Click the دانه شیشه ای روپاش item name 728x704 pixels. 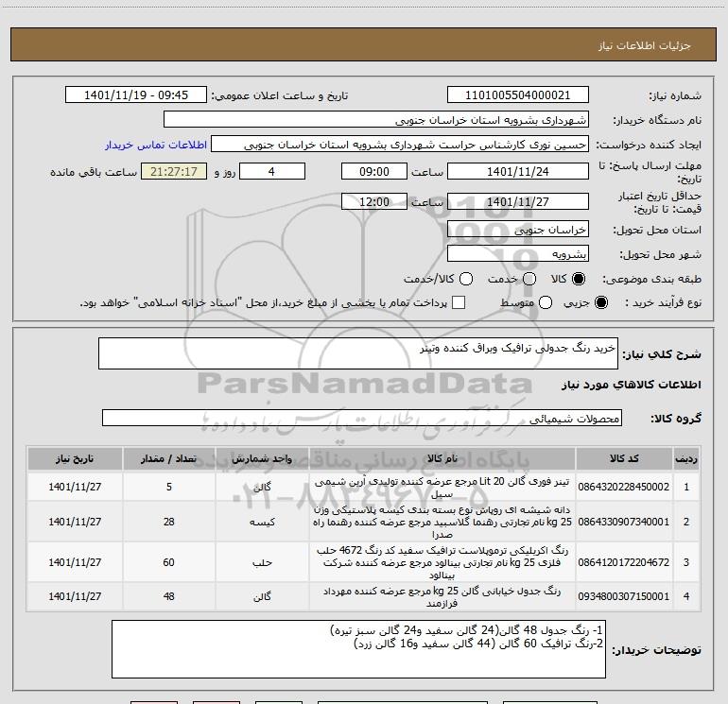point(442,522)
